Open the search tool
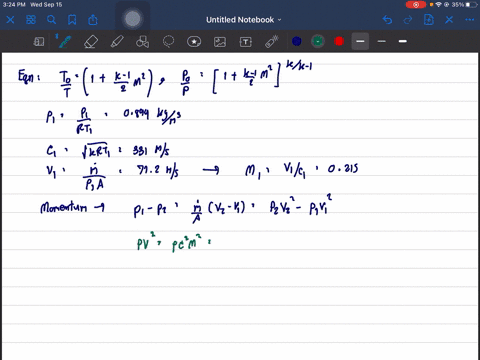 [x=51, y=20]
